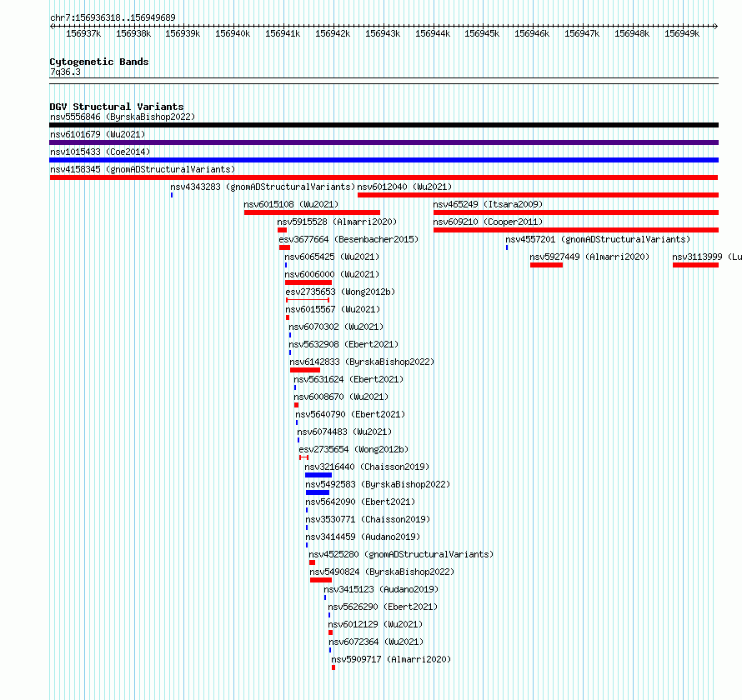Click the nsv6074483 (Wu2021) label

tap(344, 432)
